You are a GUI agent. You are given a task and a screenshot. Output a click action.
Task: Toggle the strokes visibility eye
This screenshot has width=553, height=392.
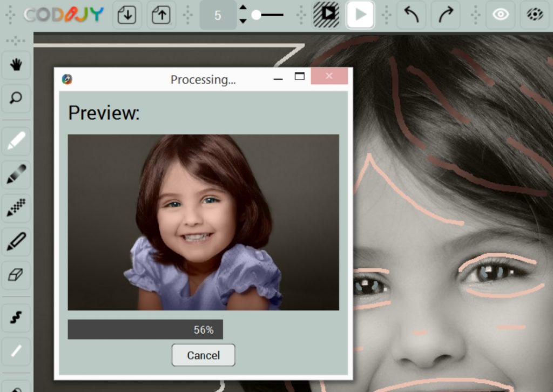500,15
